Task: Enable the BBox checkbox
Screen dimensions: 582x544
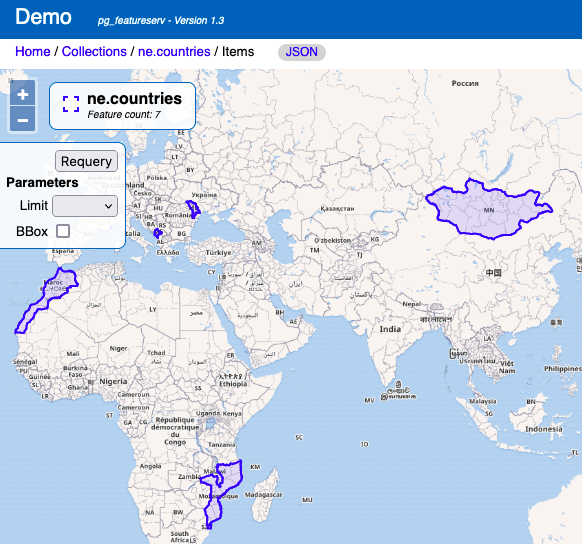Action: point(63,231)
